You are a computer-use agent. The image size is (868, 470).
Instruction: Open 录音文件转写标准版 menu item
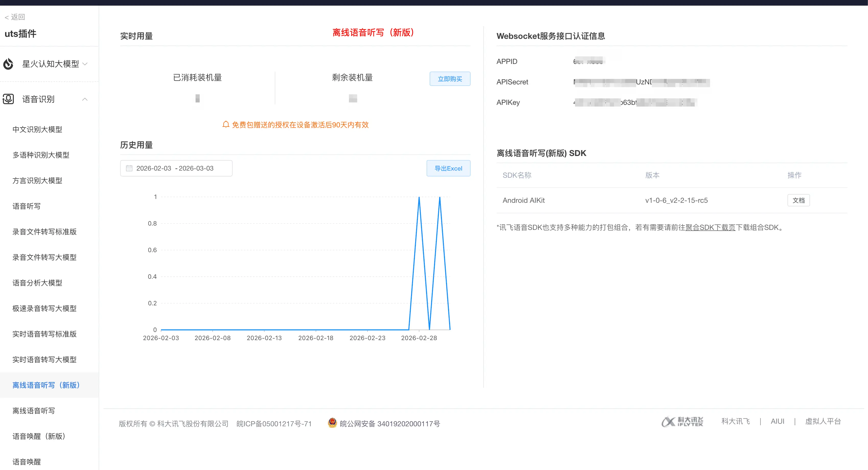click(44, 232)
